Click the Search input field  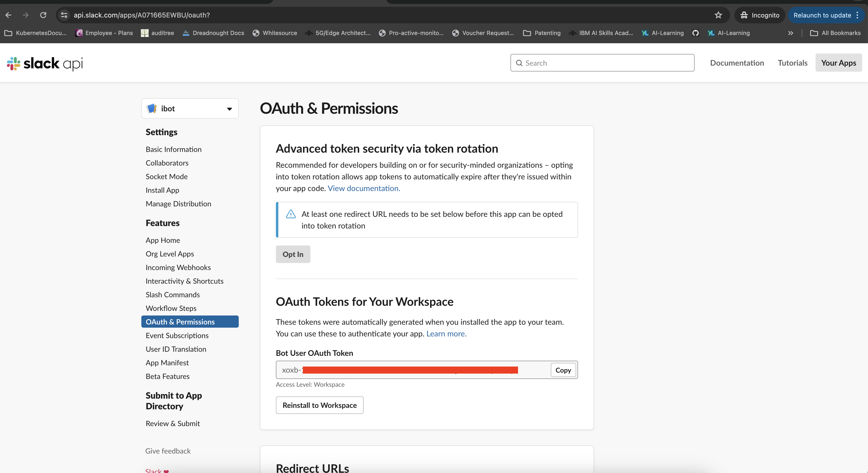coord(602,63)
